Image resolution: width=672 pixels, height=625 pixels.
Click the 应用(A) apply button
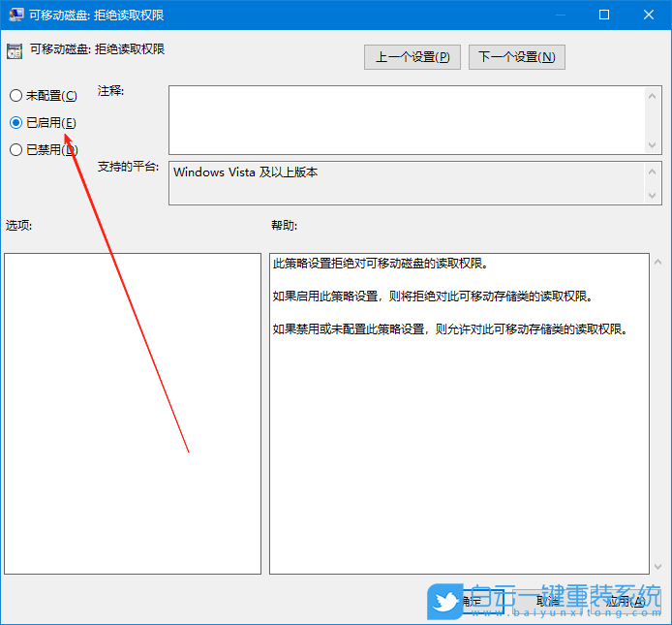(x=626, y=601)
